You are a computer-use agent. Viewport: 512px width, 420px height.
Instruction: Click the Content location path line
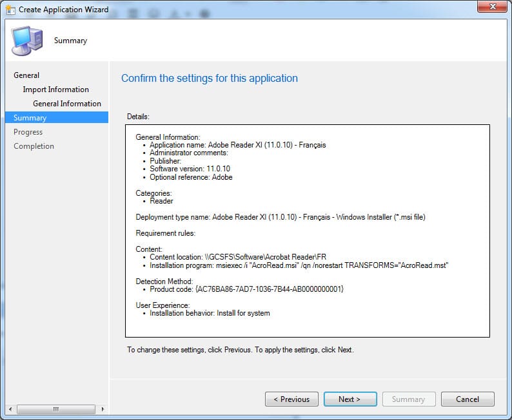tap(238, 257)
